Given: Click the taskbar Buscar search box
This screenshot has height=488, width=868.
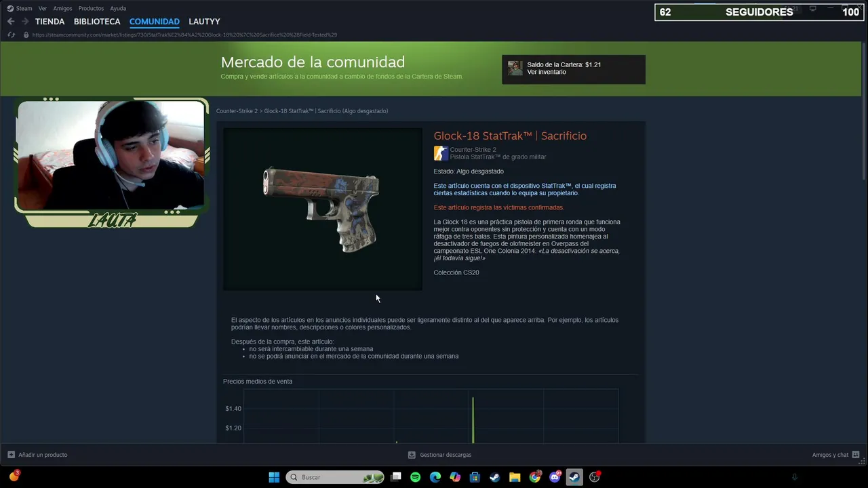Looking at the screenshot, I should [x=335, y=477].
